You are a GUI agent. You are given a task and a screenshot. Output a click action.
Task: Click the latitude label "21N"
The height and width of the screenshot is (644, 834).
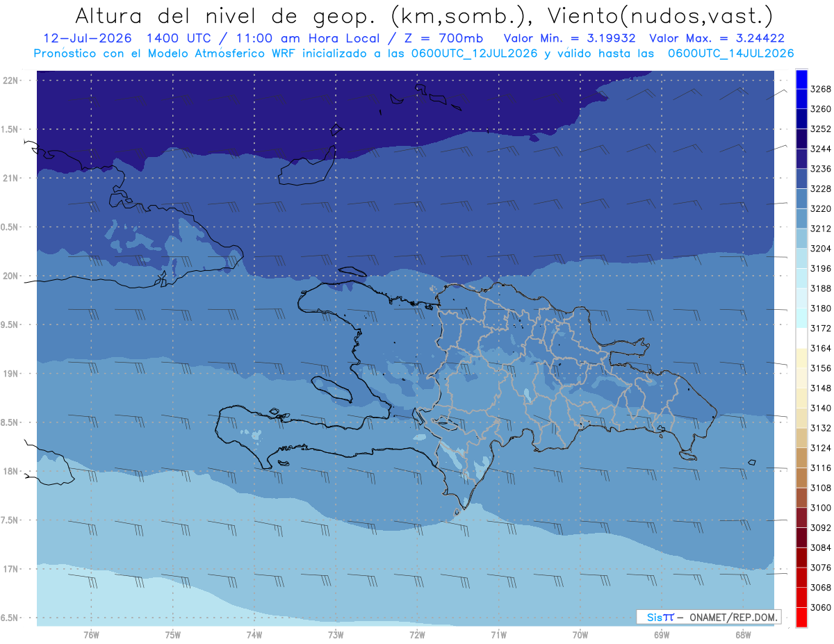pyautogui.click(x=11, y=179)
